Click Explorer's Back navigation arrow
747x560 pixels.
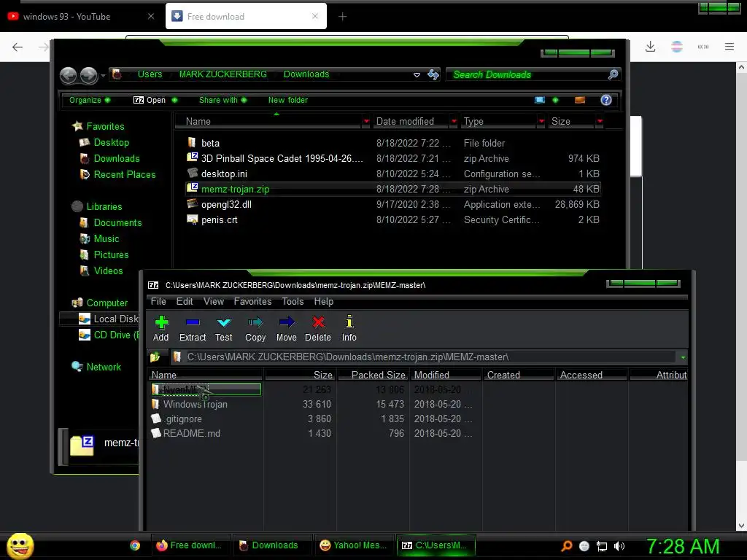pos(68,75)
